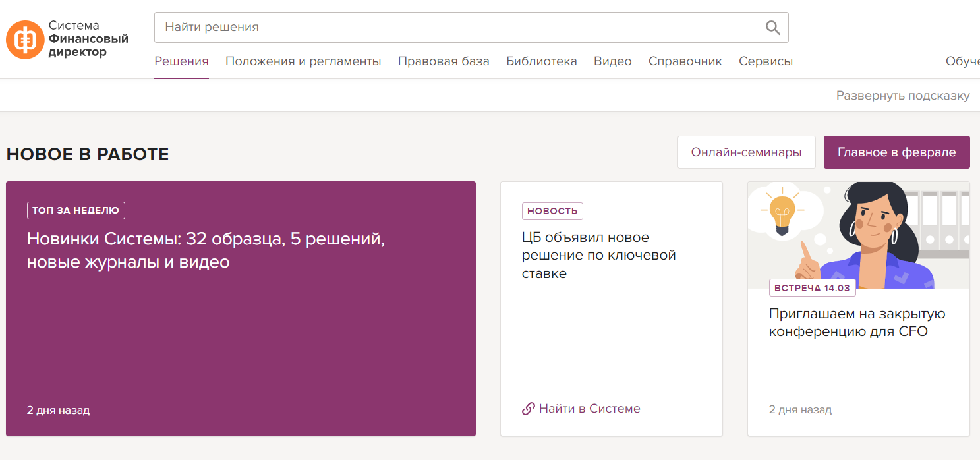Select the Решения tab
The image size is (980, 460).
coord(181,61)
